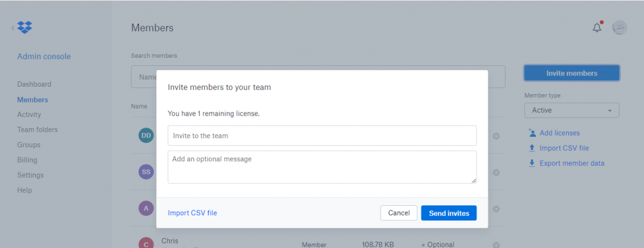This screenshot has height=248, width=644.
Task: Go to Team folders in sidebar
Action: click(37, 129)
